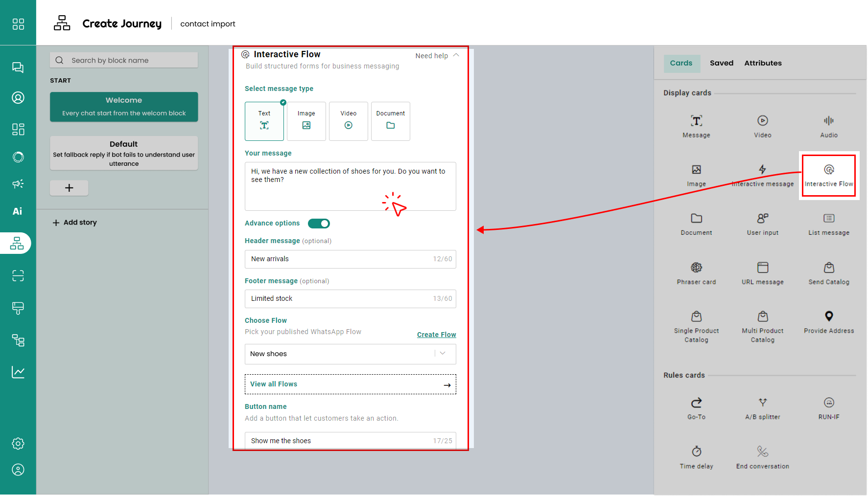Add the Go-To rule card
The image size is (868, 496).
pos(696,408)
